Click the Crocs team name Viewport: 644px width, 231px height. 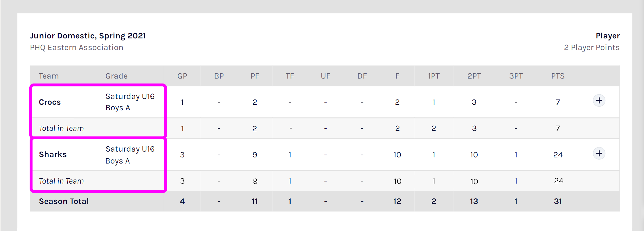click(x=50, y=102)
